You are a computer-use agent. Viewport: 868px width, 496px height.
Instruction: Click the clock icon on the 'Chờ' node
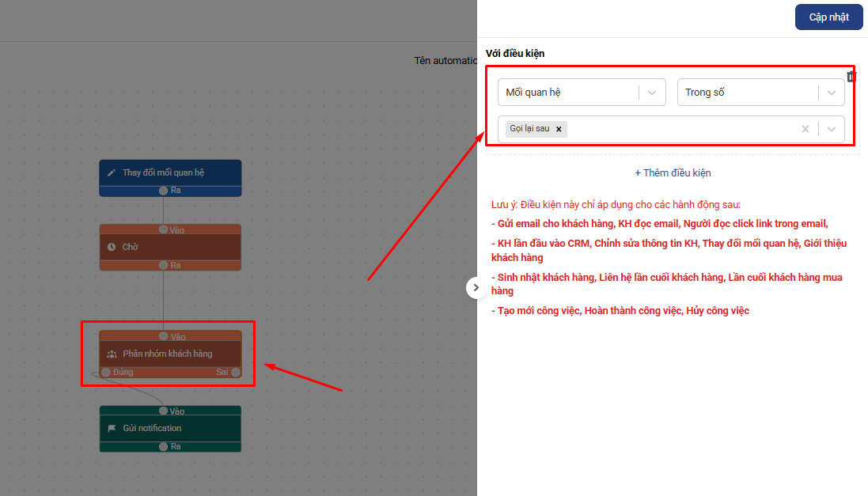(112, 247)
